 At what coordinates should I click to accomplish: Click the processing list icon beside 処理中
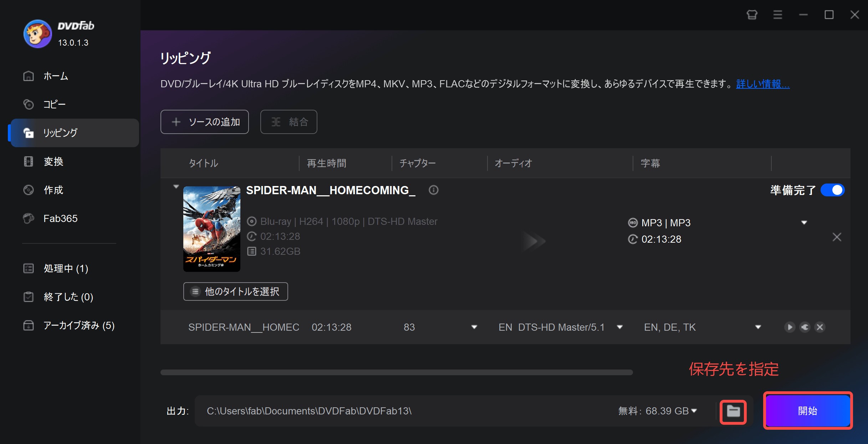coord(29,268)
